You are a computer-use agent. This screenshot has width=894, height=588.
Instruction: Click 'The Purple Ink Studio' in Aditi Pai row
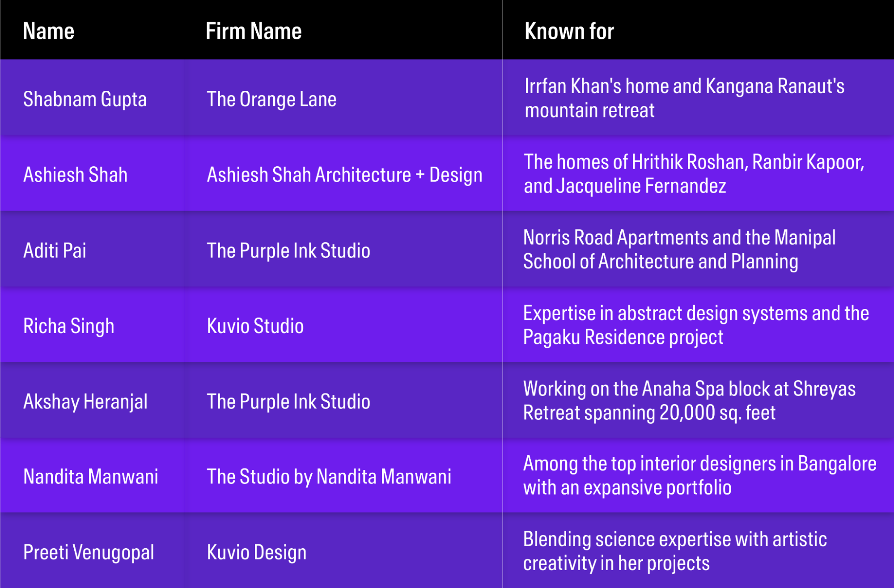click(x=288, y=250)
